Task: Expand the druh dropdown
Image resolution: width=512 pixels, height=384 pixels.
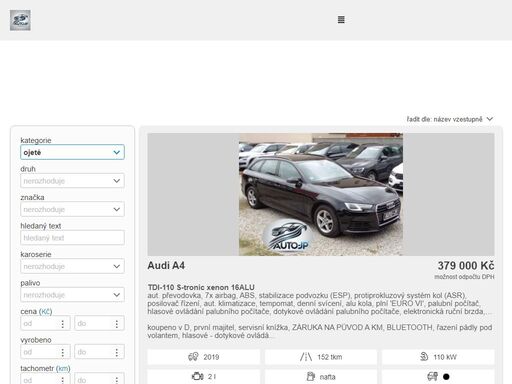Action: tap(72, 181)
